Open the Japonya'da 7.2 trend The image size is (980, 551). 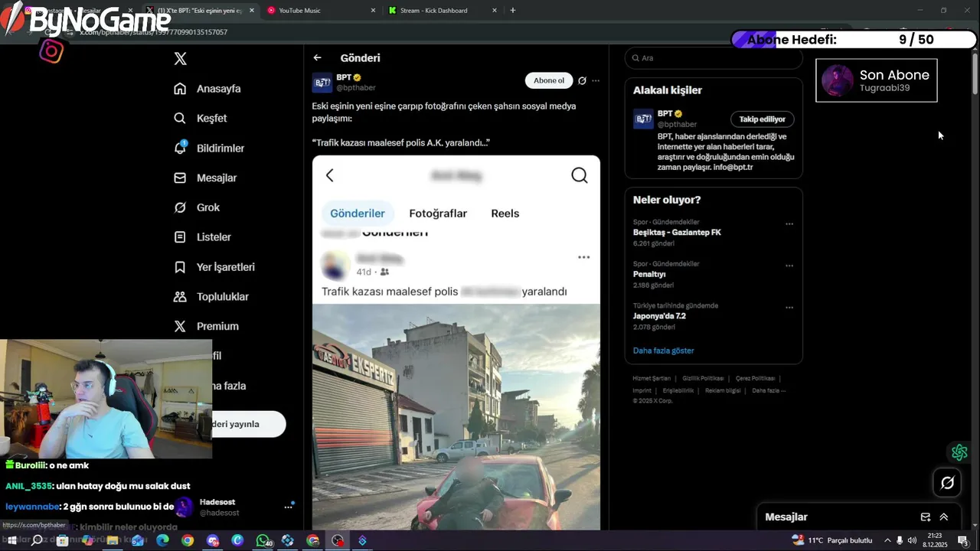tap(659, 315)
